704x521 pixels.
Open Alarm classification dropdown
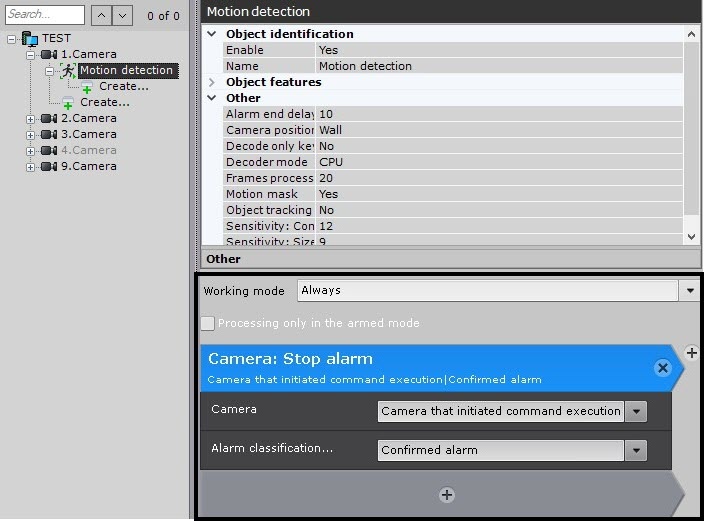pyautogui.click(x=636, y=451)
